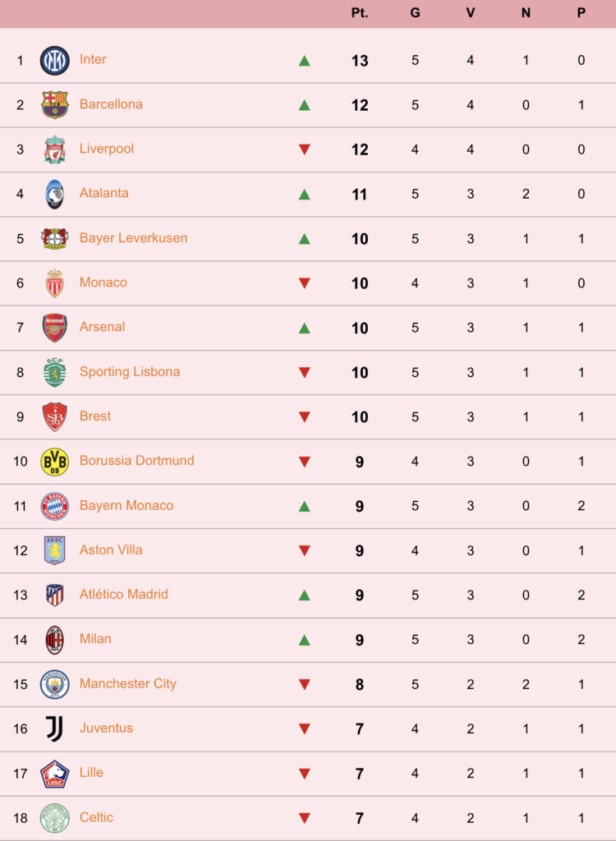Click the Bayern Monaco badge
This screenshot has height=841, width=616.
point(55,506)
